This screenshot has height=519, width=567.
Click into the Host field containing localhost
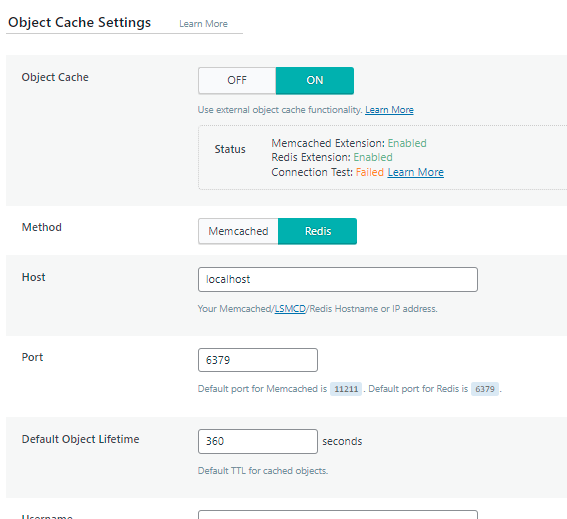338,279
